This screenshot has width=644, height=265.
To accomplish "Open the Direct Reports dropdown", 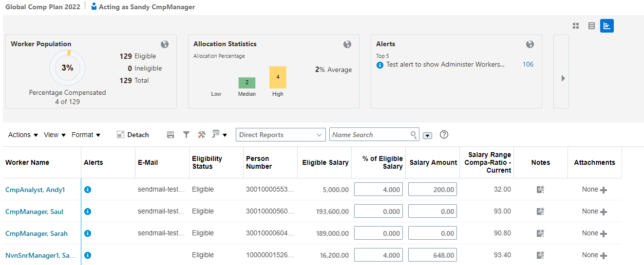I will click(x=281, y=135).
